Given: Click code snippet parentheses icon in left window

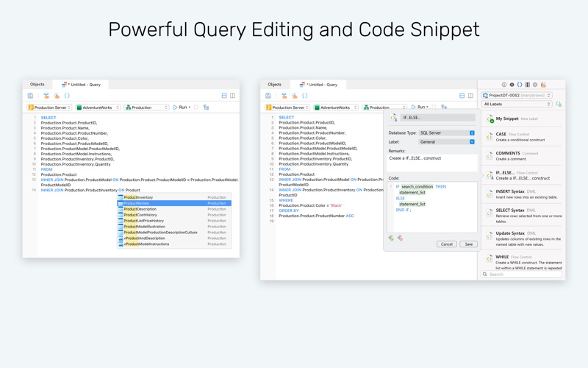Looking at the screenshot, I should (x=67, y=96).
